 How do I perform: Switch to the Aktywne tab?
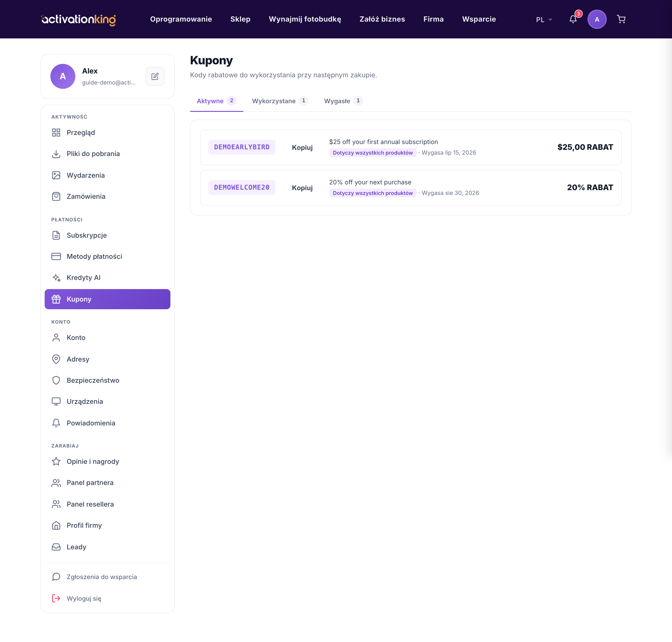pos(216,101)
